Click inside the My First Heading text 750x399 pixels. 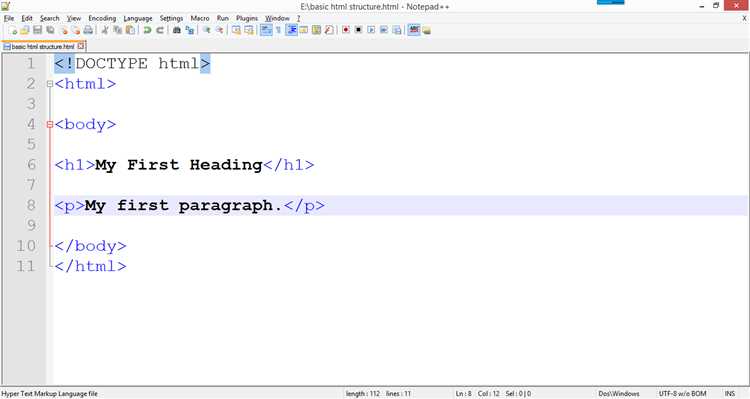coord(178,165)
